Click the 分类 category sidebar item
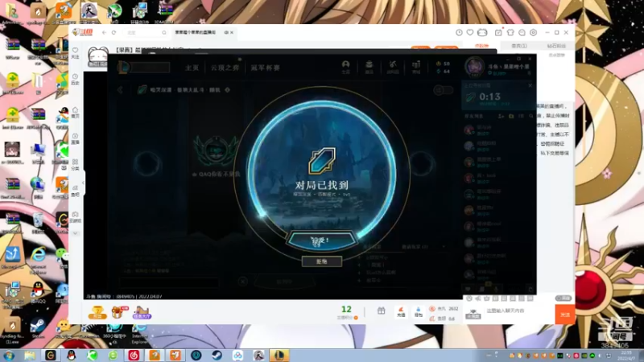The image size is (644, 362). pyautogui.click(x=75, y=165)
